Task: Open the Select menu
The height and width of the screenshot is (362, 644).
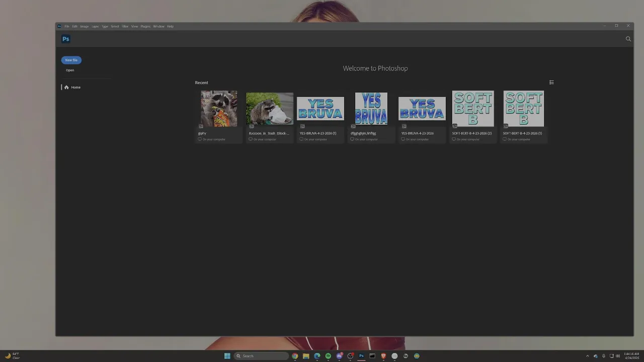Action: [x=115, y=26]
